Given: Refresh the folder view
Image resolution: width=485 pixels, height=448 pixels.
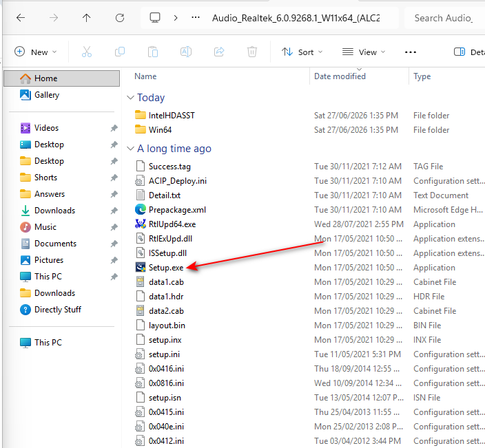Looking at the screenshot, I should 120,18.
